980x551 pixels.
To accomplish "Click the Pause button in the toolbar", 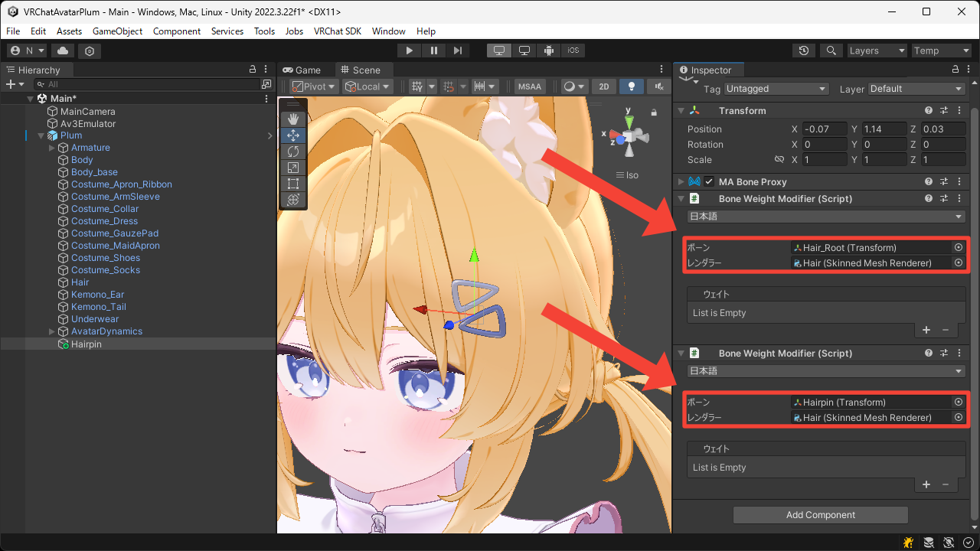I will 433,50.
